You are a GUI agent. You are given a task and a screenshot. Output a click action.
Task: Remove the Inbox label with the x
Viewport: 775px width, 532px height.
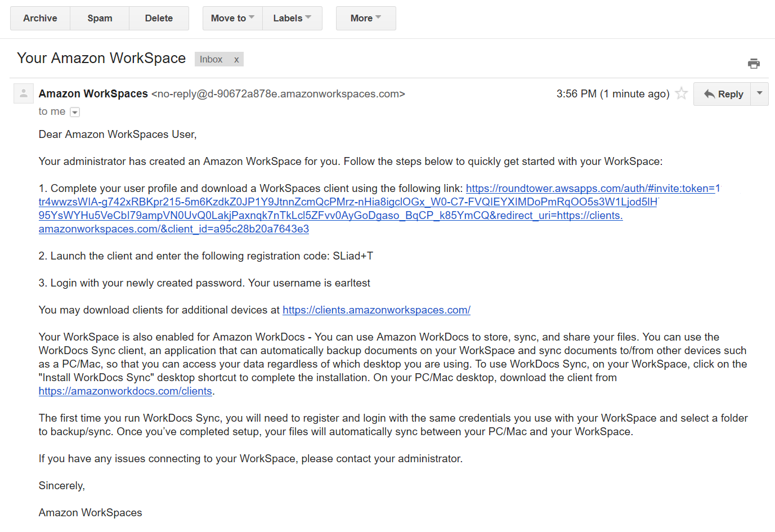coord(236,59)
